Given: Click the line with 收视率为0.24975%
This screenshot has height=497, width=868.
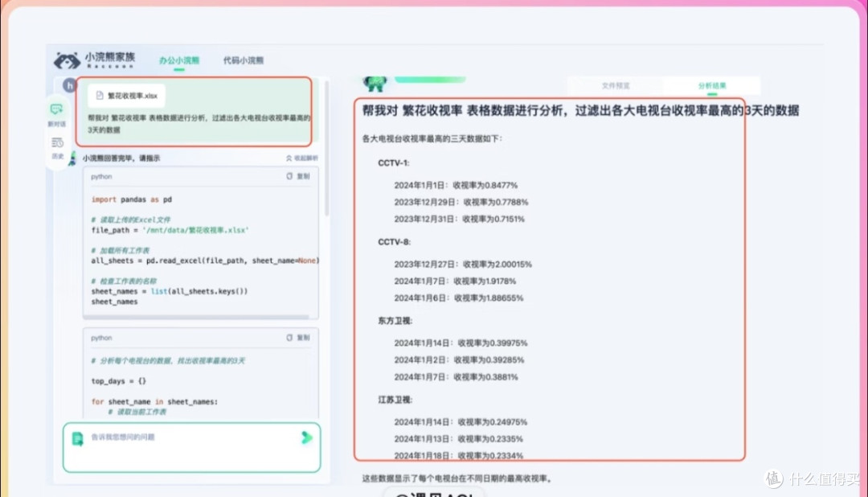Looking at the screenshot, I should (x=461, y=422).
